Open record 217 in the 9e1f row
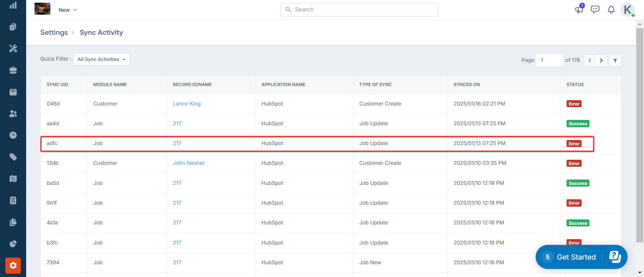The height and width of the screenshot is (277, 644). point(177,203)
